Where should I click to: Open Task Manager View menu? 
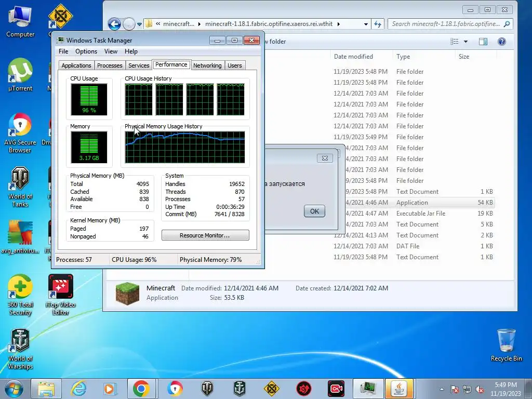point(111,51)
